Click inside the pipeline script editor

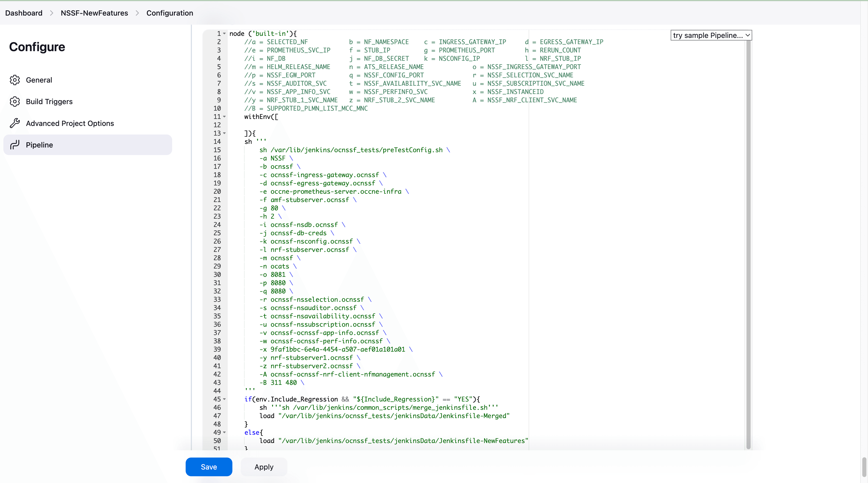coord(438,236)
